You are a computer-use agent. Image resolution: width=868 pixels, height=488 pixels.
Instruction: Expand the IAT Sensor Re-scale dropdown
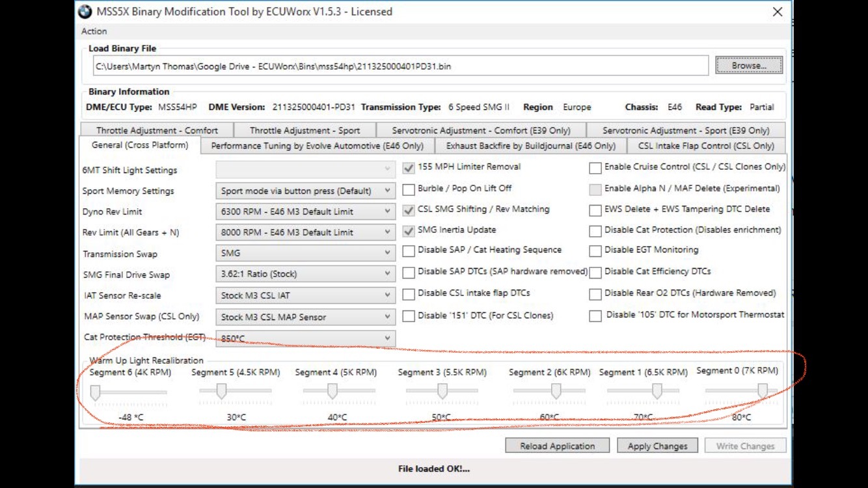tap(305, 295)
